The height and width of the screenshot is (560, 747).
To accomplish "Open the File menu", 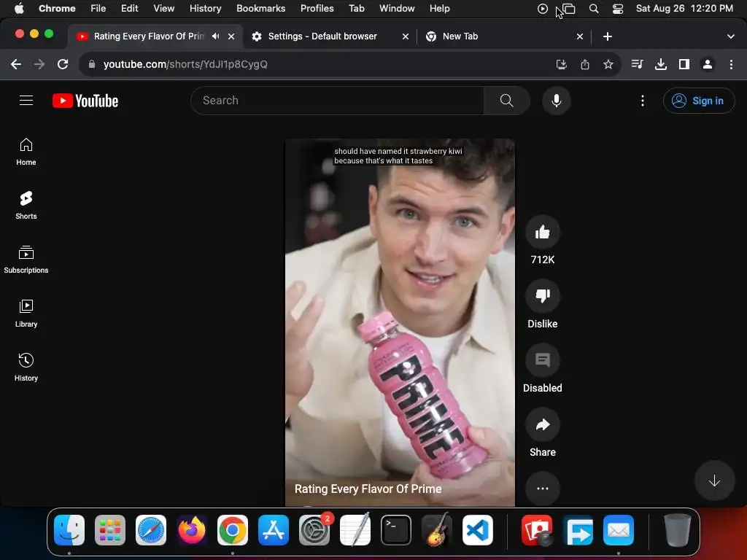I will coord(98,9).
